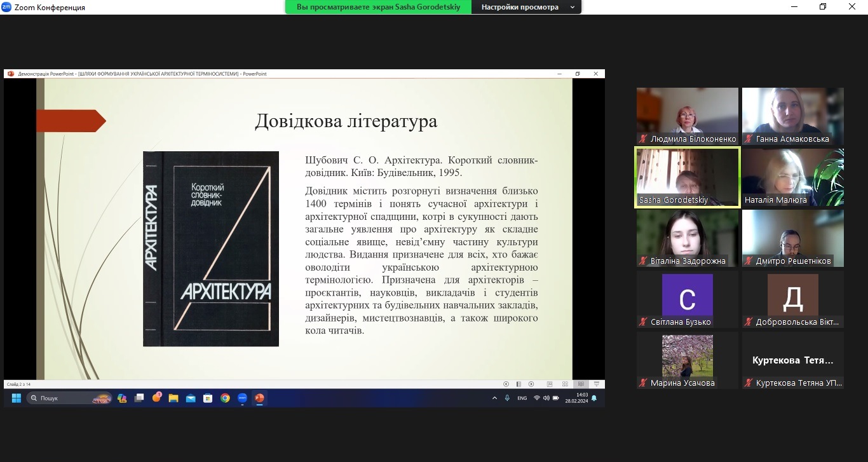Select Добровольська Вікт... avatar tile

pos(793,299)
